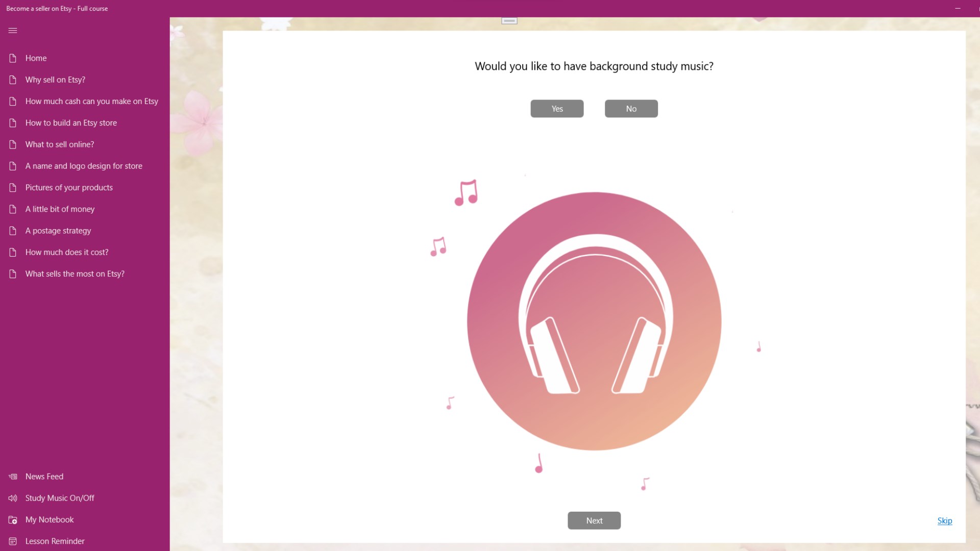This screenshot has height=551, width=980.
Task: Select Yes for background study music
Action: pos(556,108)
